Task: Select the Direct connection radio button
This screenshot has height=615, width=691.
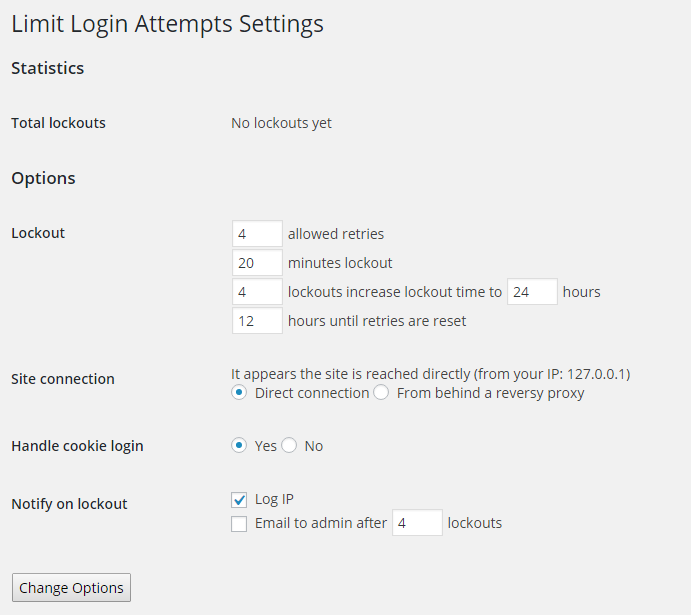Action: click(x=239, y=393)
